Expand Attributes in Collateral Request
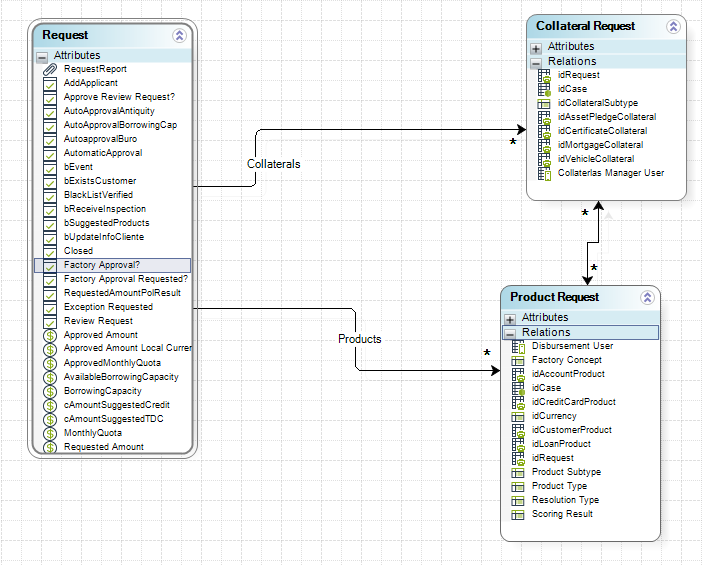This screenshot has height=565, width=702. (536, 48)
